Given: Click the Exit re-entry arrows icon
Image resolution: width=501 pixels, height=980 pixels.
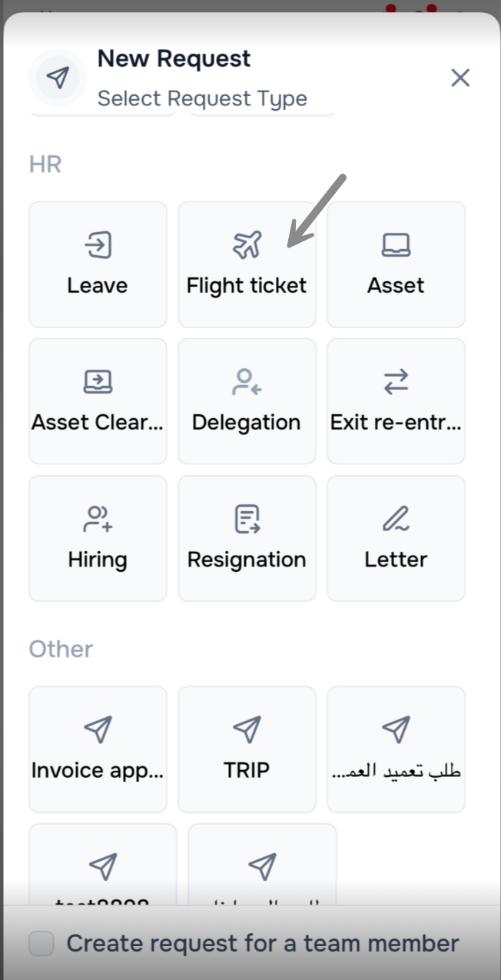Looking at the screenshot, I should coord(396,381).
